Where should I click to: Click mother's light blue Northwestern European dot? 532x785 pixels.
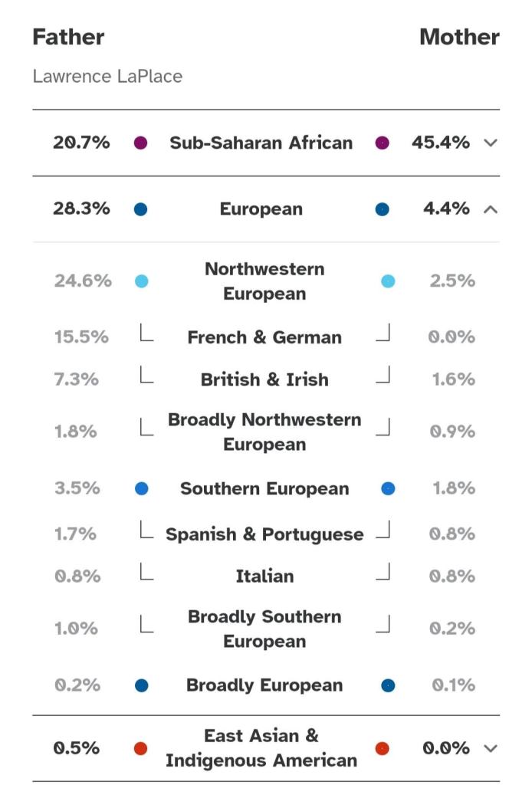click(x=388, y=281)
